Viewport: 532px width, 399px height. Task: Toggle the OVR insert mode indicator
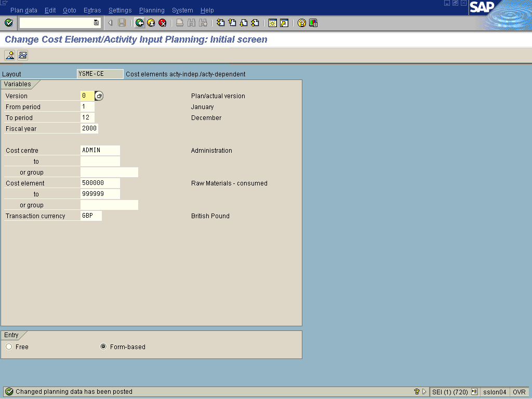pos(519,392)
